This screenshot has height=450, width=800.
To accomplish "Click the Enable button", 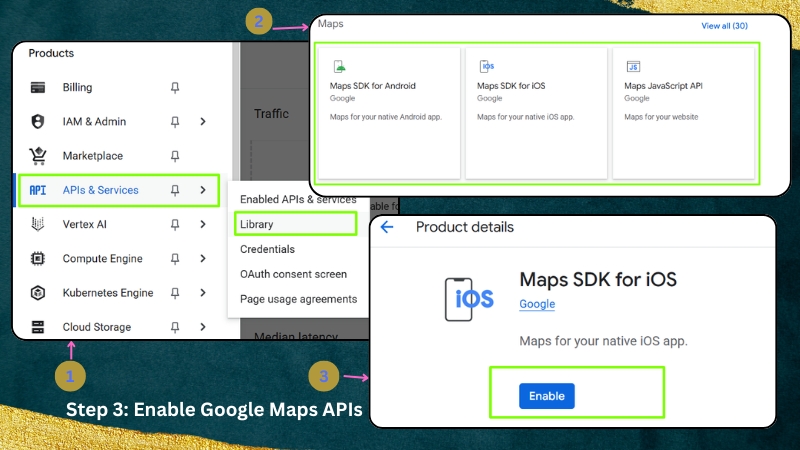I will click(546, 396).
